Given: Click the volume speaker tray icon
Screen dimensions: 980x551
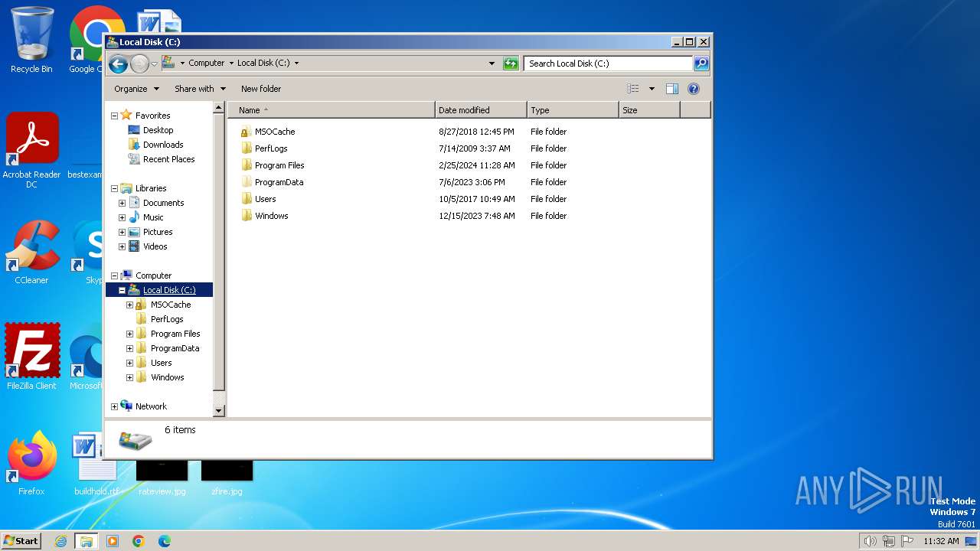Looking at the screenshot, I should [x=870, y=541].
